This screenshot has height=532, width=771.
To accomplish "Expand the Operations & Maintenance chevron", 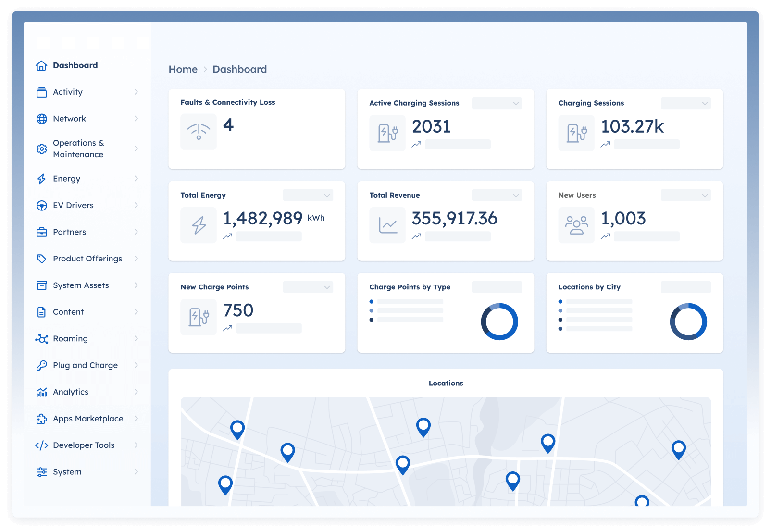I will (x=136, y=148).
